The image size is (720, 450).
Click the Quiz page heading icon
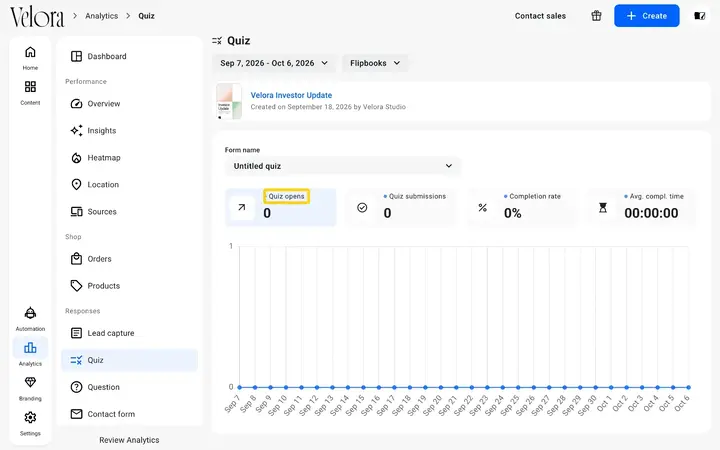(217, 41)
